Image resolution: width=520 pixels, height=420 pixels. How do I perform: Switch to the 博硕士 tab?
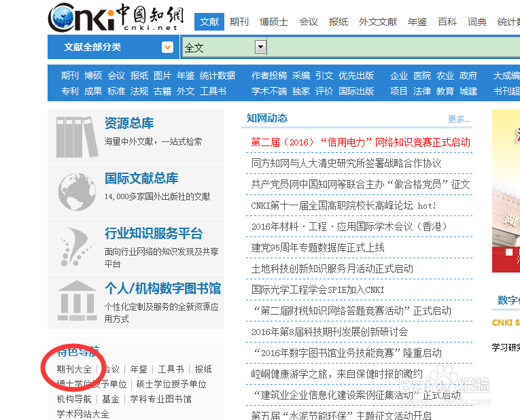point(274,22)
